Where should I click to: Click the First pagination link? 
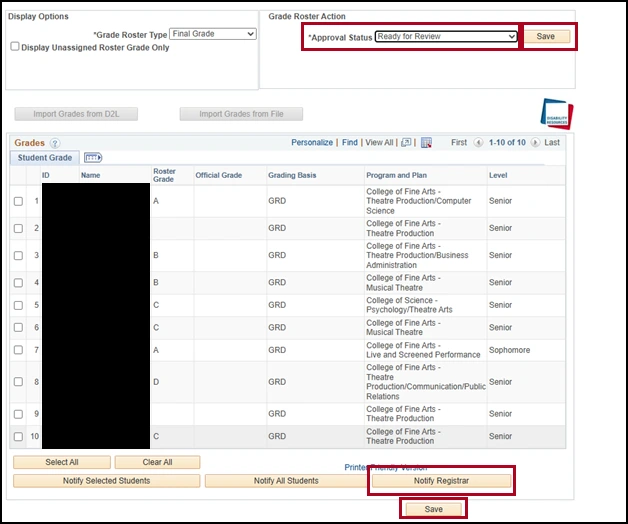tap(459, 143)
